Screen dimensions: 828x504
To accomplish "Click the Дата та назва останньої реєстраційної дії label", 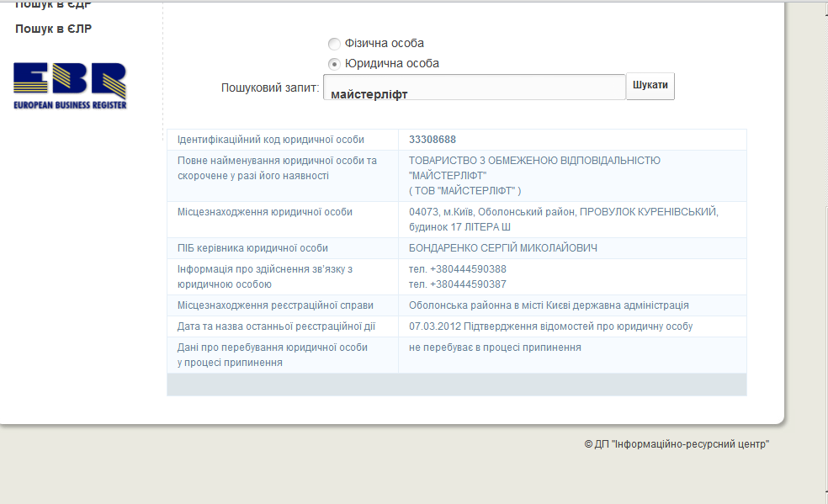I will click(276, 326).
